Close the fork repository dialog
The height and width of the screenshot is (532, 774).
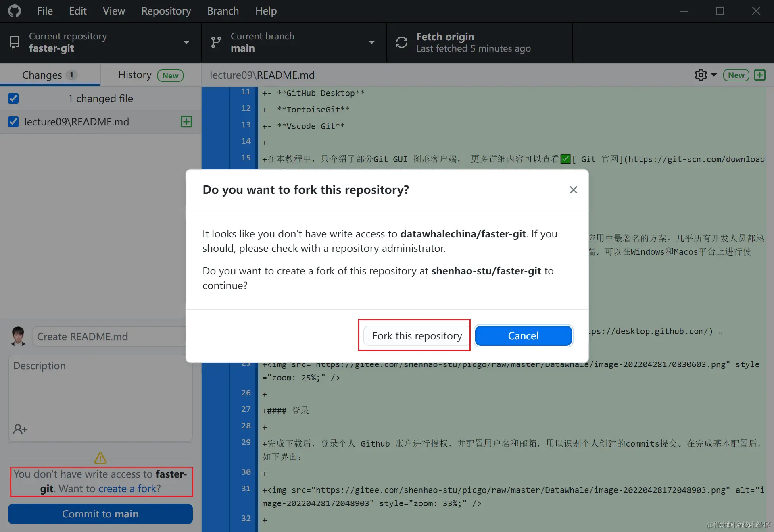pyautogui.click(x=573, y=190)
